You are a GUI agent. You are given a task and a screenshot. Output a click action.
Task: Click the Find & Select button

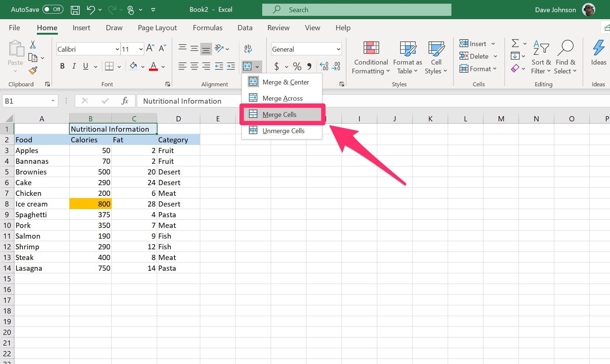click(x=565, y=58)
